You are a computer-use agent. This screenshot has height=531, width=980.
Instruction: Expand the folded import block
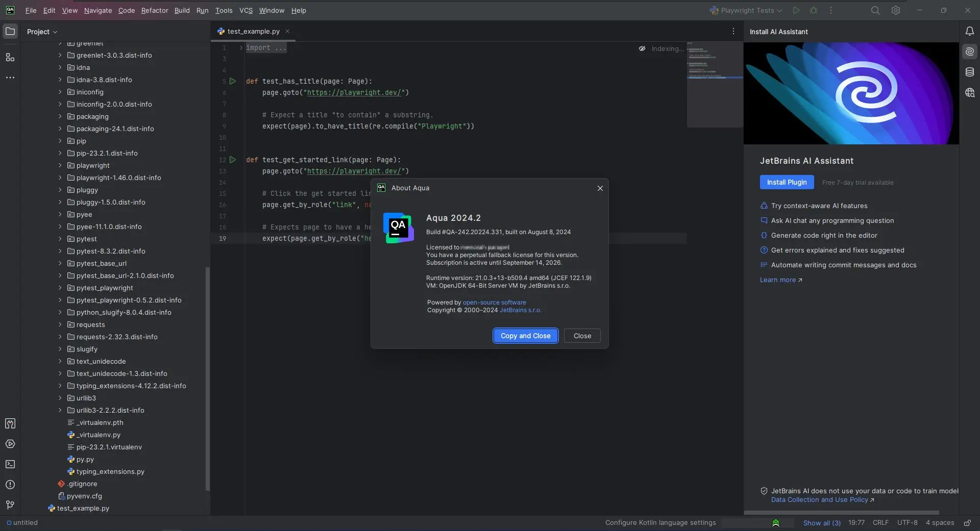click(241, 47)
